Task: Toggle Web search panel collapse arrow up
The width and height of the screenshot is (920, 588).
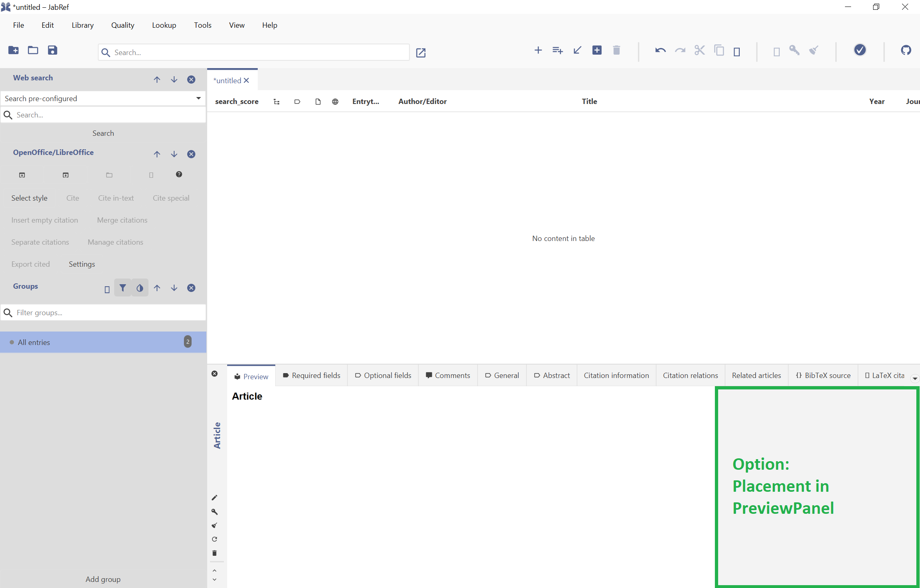Action: (156, 78)
